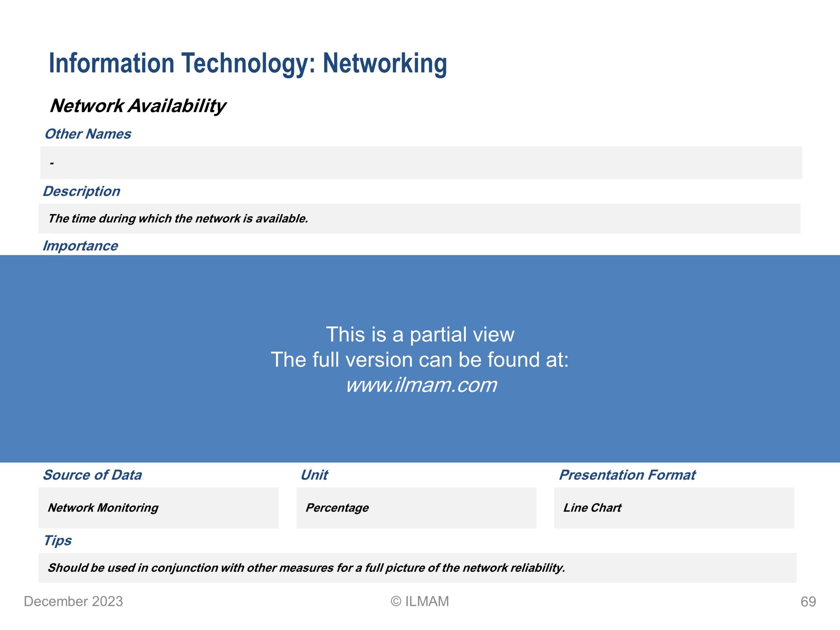840x630 pixels.
Task: Click the Network Monitoring field
Action: point(159,508)
